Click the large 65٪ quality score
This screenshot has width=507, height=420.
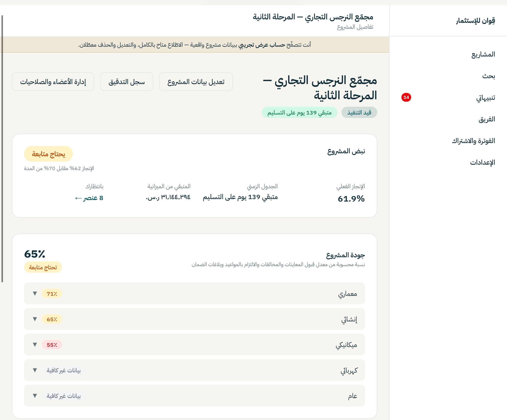click(35, 254)
